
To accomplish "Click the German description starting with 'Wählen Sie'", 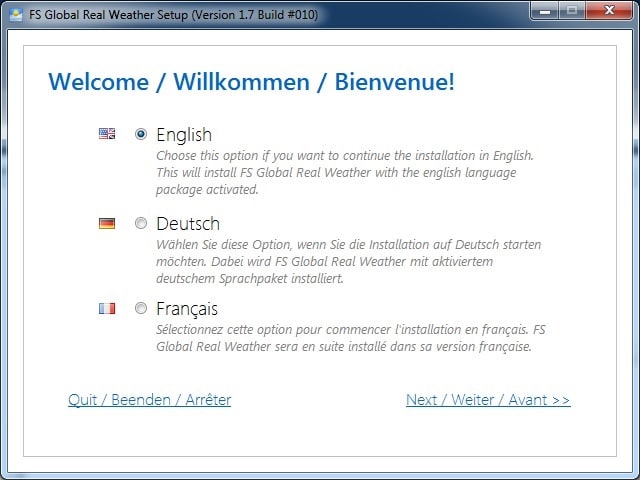I will point(349,261).
